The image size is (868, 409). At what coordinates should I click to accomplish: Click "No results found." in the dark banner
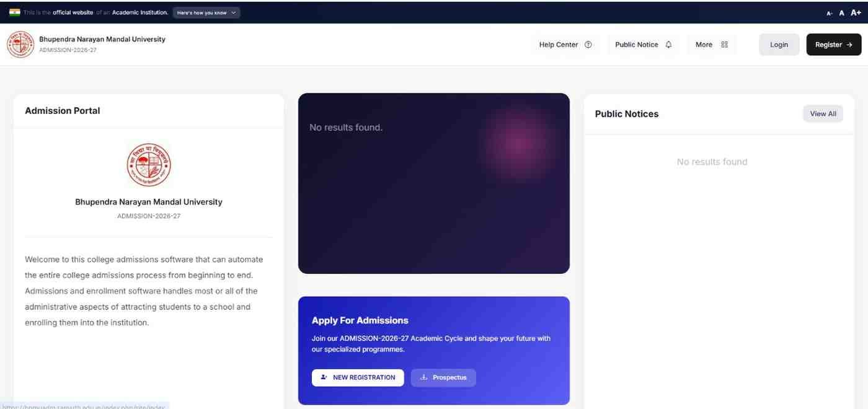pos(346,128)
